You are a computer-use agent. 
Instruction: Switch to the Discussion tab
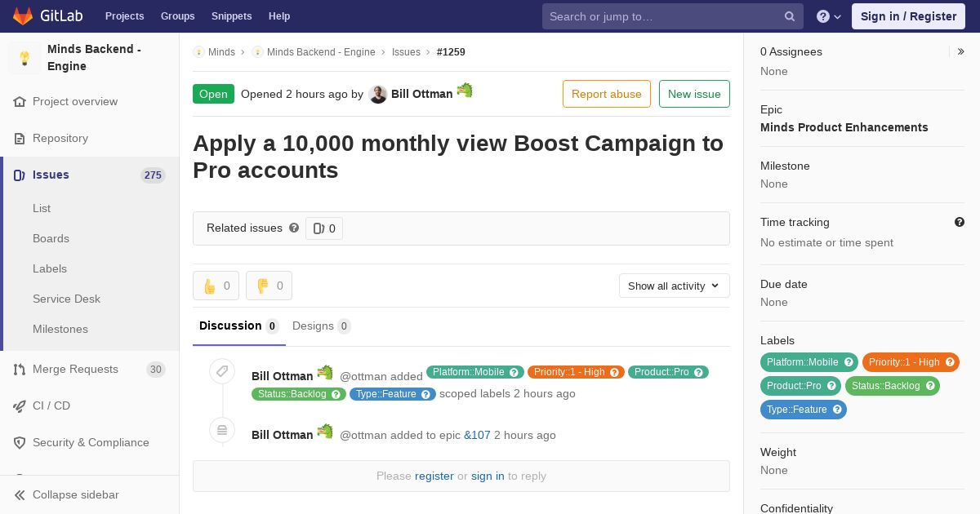point(239,326)
